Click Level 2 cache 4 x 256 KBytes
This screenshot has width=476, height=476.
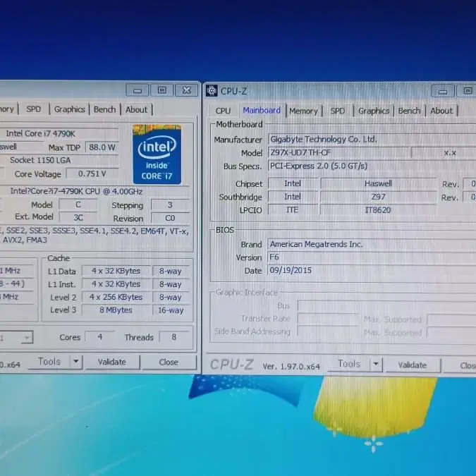tap(116, 297)
